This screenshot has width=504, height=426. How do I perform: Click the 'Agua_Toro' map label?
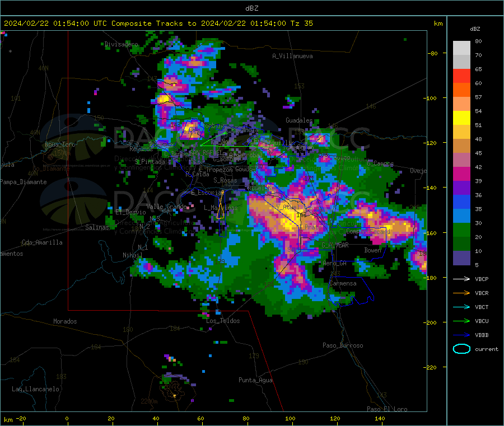pyautogui.click(x=60, y=144)
